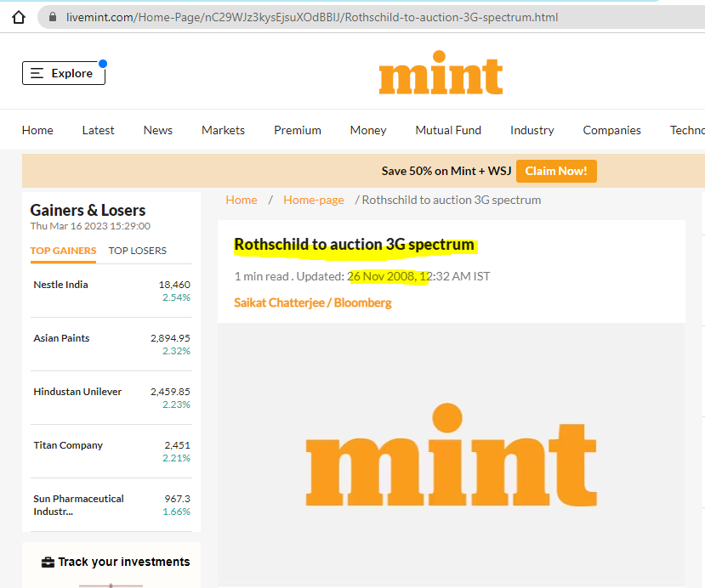The height and width of the screenshot is (588, 705).
Task: Select the TOP GAINERS tab
Action: pos(64,251)
